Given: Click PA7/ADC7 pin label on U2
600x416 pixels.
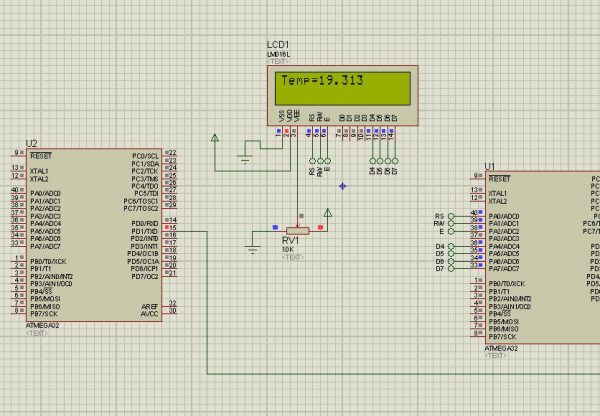Looking at the screenshot, I should 46,246.
